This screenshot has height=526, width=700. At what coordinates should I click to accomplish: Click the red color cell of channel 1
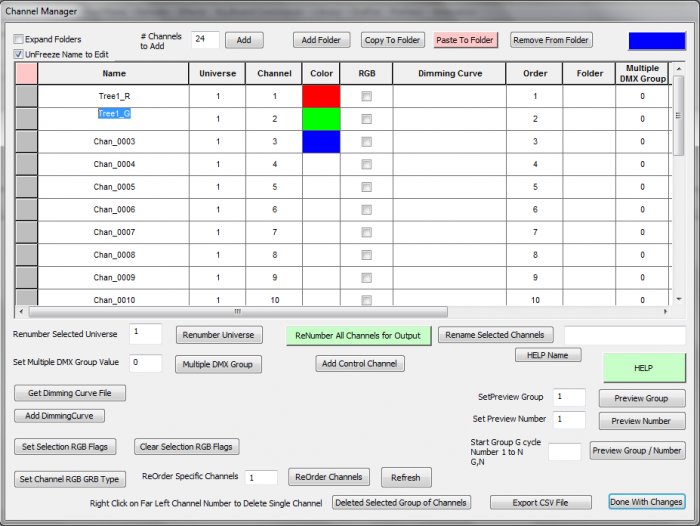pos(321,96)
